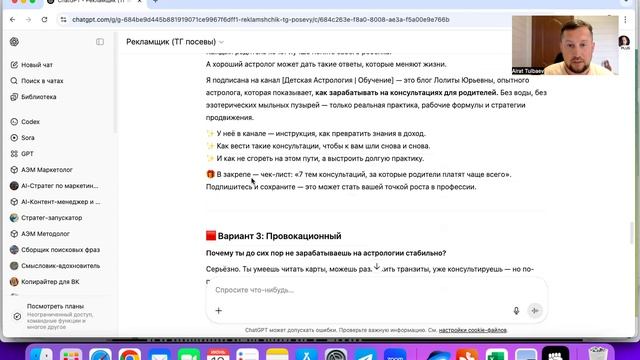640x360 pixels.
Task: Click the Library icon in sidebar
Action: click(x=14, y=97)
